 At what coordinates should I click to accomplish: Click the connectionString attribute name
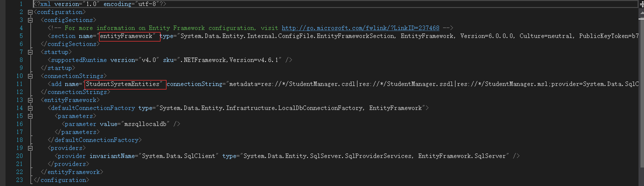coord(194,84)
